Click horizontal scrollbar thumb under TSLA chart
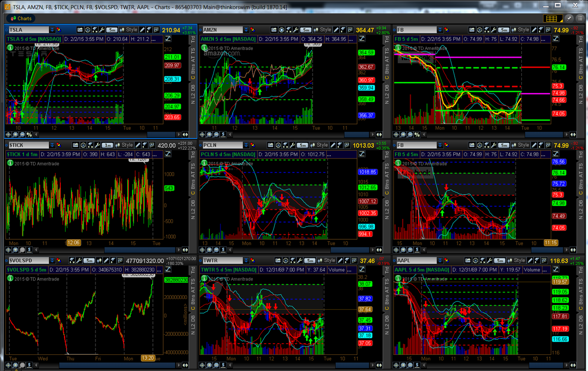This screenshot has height=371, width=588. tap(161, 135)
